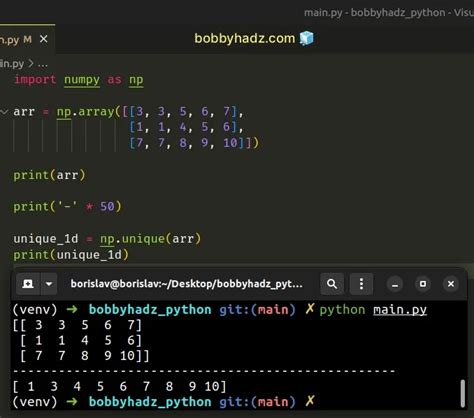The width and height of the screenshot is (474, 418).
Task: Select the main.py editor tab
Action: click(27, 39)
